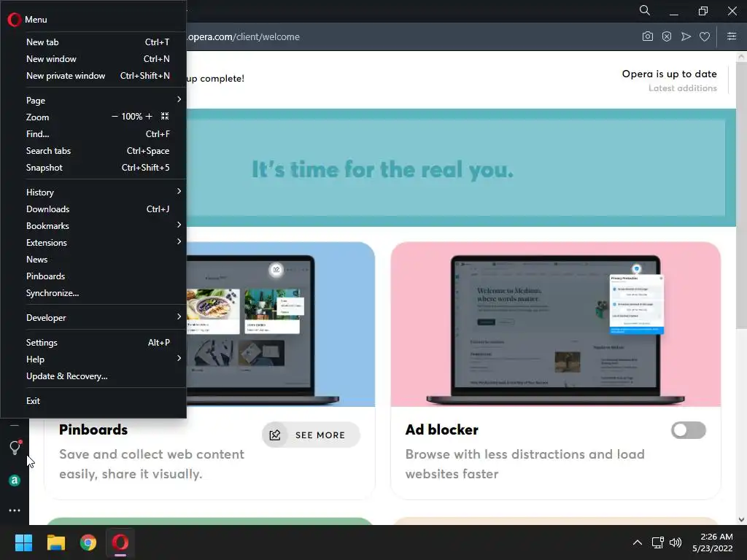This screenshot has width=747, height=560.
Task: Open the taskbar clock and date
Action: pos(712,542)
